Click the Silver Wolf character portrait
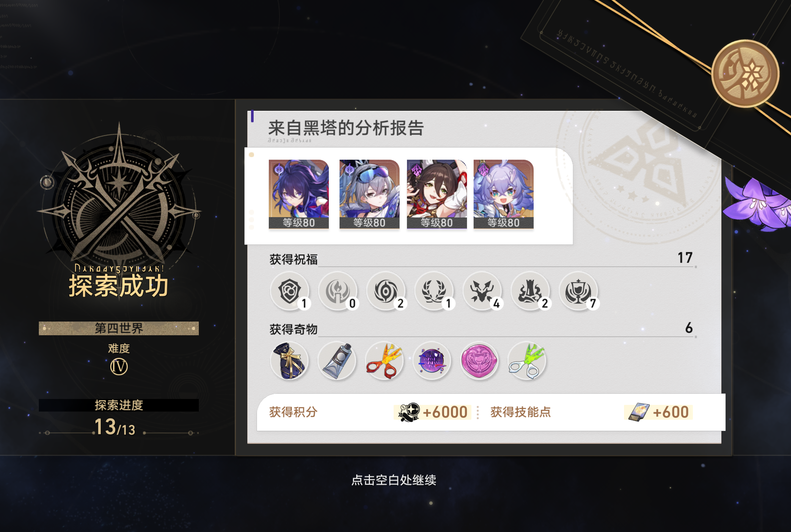 [x=369, y=194]
